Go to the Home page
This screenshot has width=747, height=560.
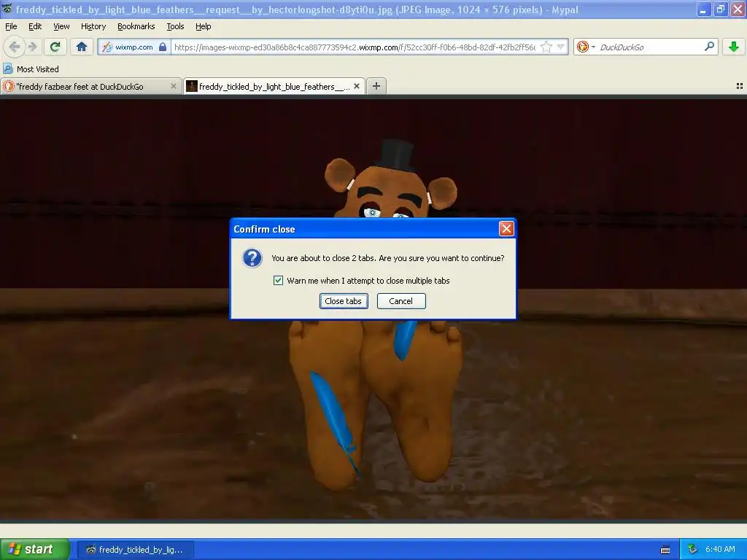(82, 47)
